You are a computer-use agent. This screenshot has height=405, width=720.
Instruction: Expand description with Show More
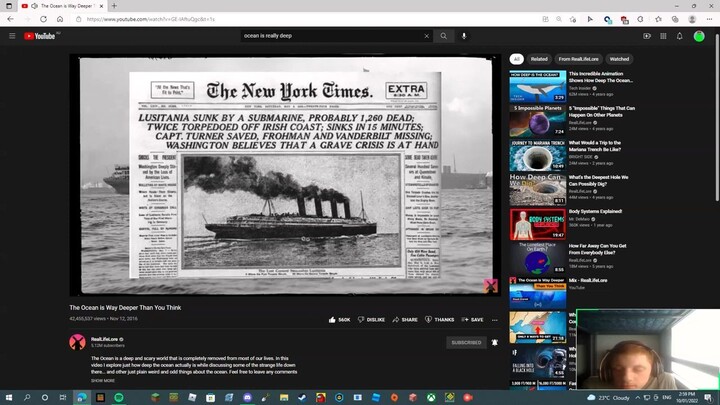coord(103,381)
